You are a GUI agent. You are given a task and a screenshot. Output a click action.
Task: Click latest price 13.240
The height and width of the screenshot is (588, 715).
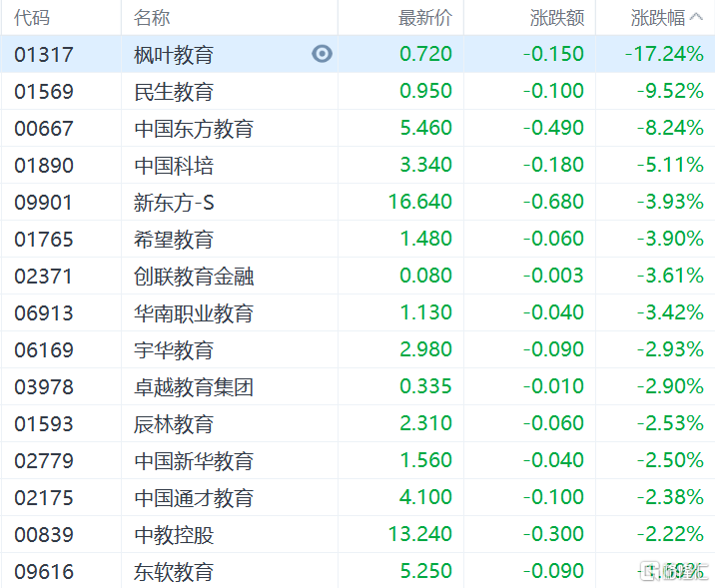(420, 534)
